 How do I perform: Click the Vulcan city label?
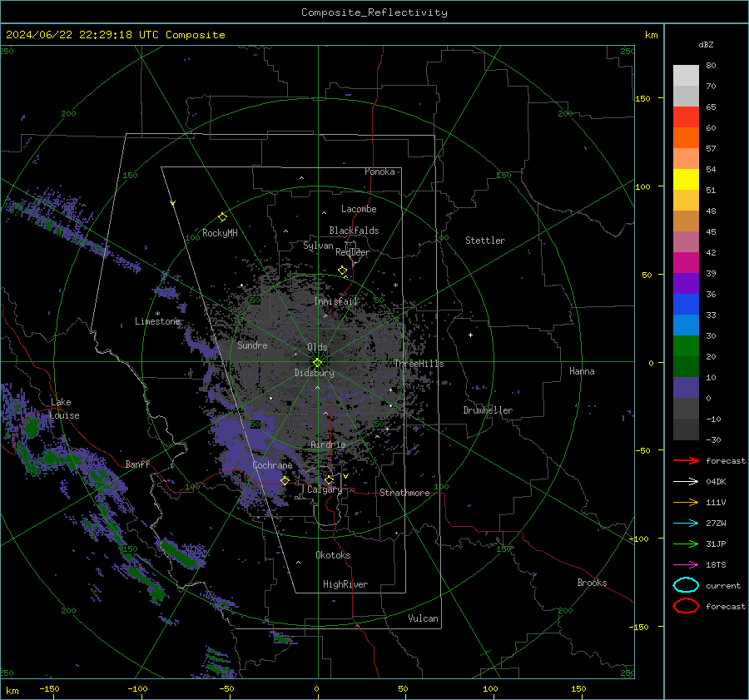tap(423, 618)
